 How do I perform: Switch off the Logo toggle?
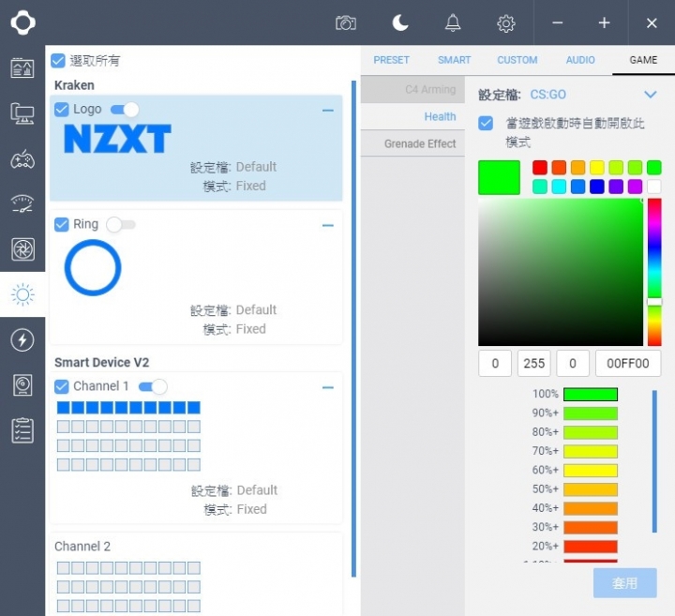tap(125, 110)
